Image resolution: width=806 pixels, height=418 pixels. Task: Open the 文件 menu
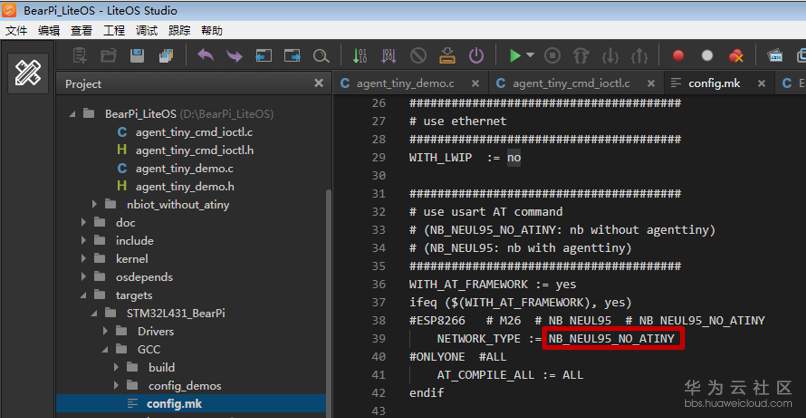(x=16, y=30)
